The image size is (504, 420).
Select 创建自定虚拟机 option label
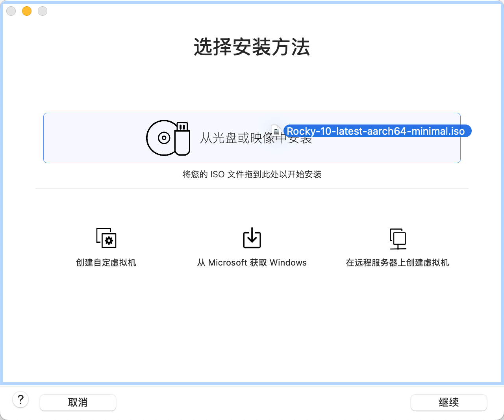[x=106, y=263]
